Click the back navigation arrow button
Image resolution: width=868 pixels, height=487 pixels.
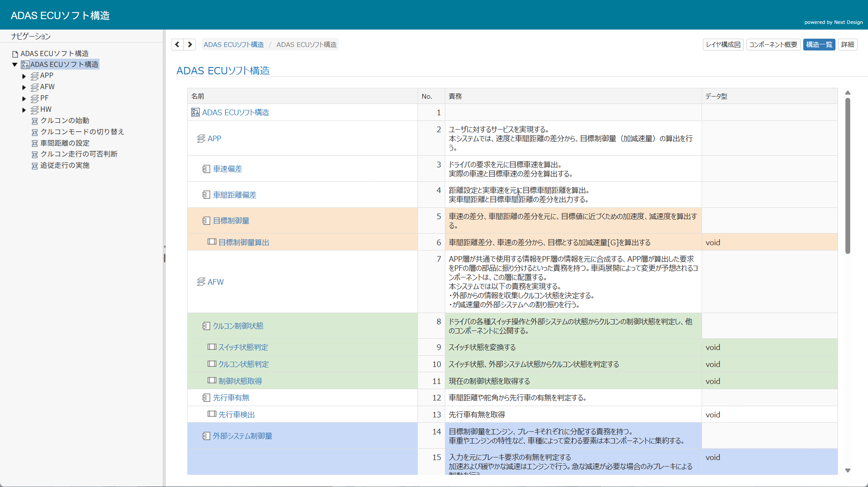pos(177,44)
